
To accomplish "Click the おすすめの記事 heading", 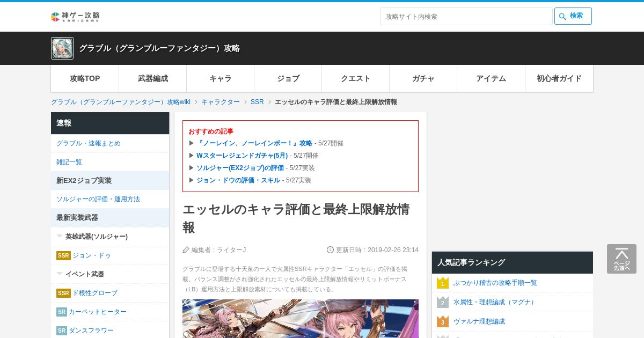I will coord(211,131).
